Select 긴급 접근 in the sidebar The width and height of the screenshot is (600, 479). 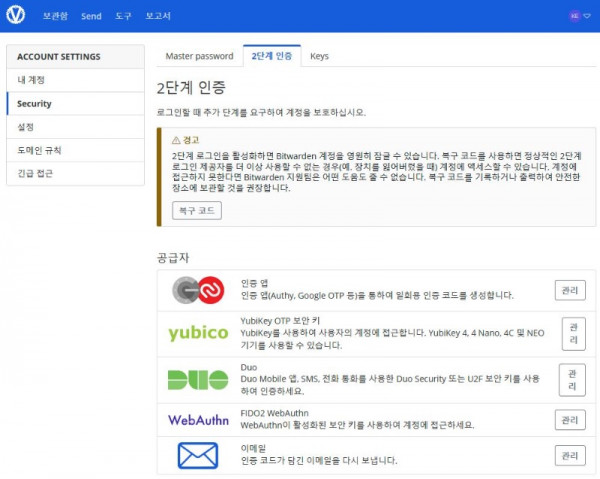pos(35,173)
